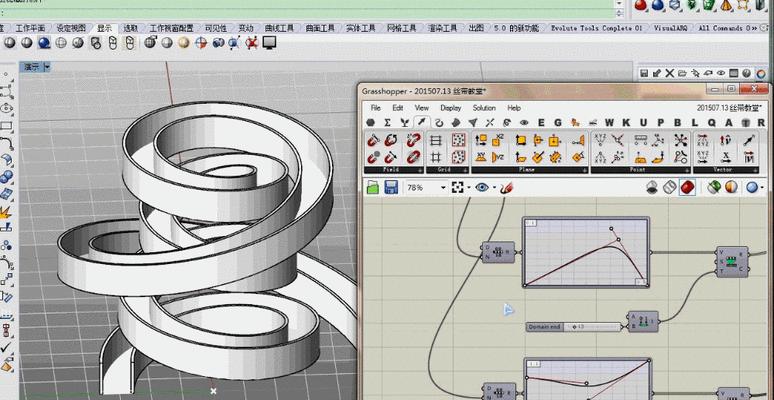Open the 78% zoom level dropdown
Viewport: 774px width, 400px height.
coord(441,187)
